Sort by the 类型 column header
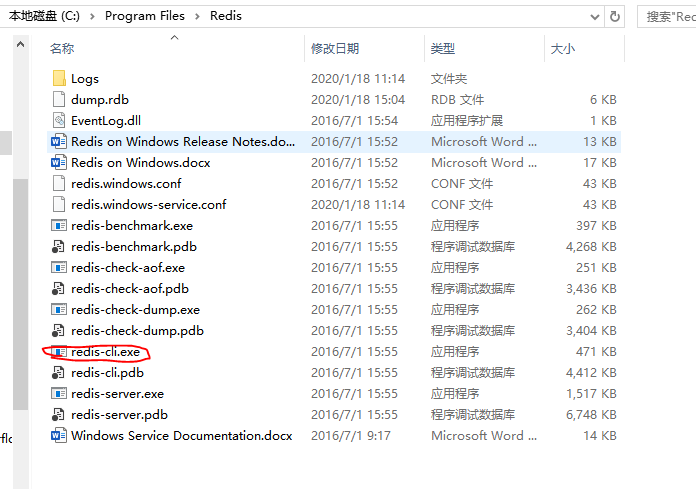The height and width of the screenshot is (489, 696). tap(443, 48)
